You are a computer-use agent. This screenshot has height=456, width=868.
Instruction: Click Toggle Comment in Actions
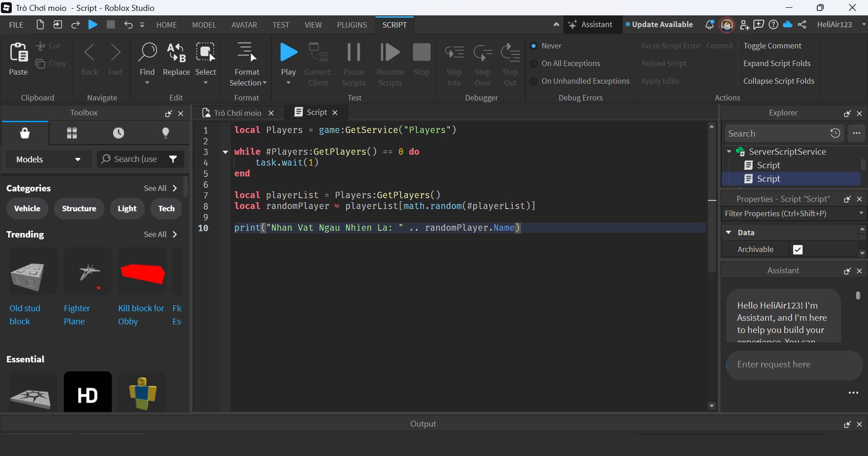772,46
